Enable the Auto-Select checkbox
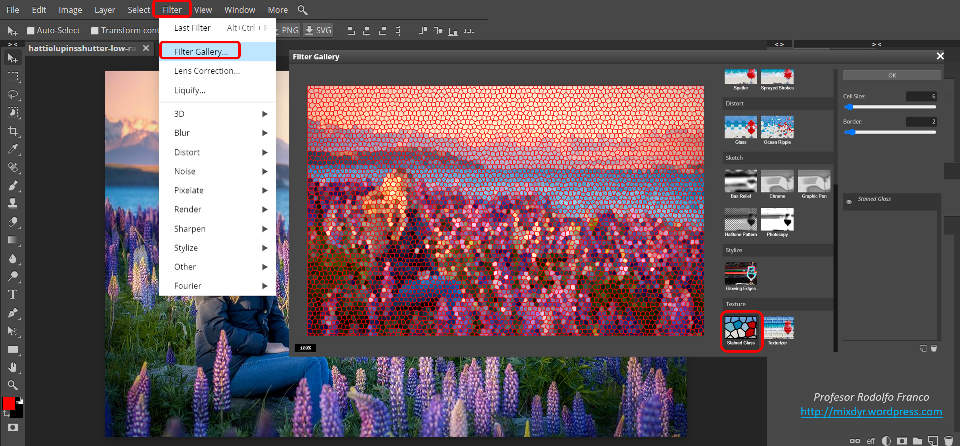Image resolution: width=960 pixels, height=446 pixels. click(x=31, y=30)
